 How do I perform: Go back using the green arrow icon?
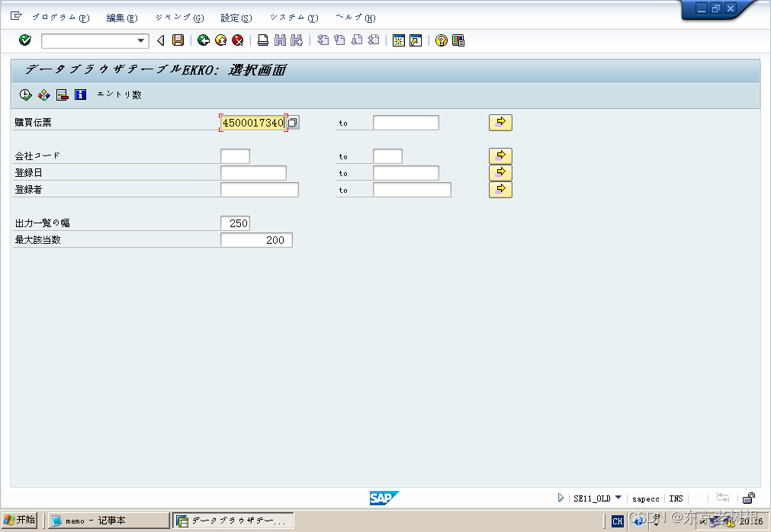point(202,40)
